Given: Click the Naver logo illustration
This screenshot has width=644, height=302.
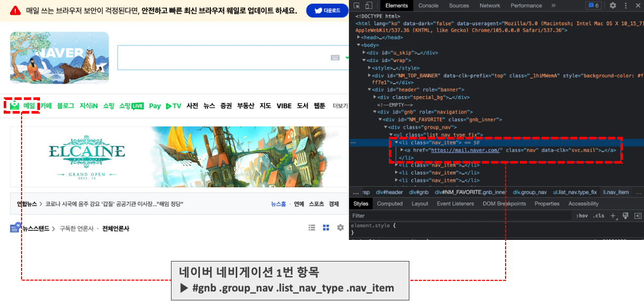Looking at the screenshot, I should (x=59, y=57).
